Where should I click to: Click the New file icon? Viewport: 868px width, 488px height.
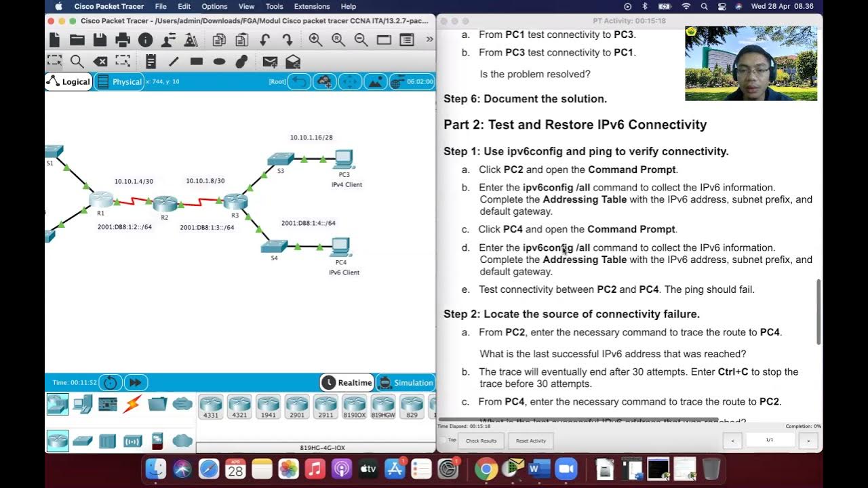click(x=54, y=40)
